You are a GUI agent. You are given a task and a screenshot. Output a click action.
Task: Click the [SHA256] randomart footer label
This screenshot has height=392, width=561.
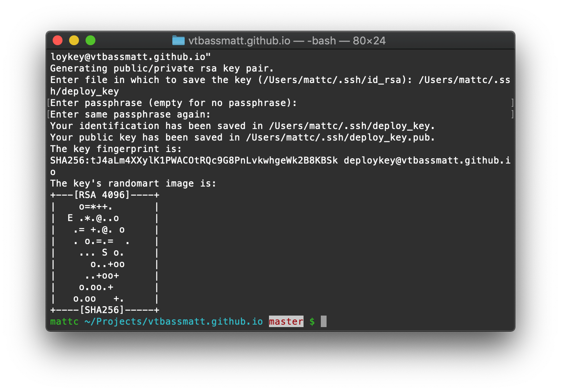pyautogui.click(x=102, y=310)
